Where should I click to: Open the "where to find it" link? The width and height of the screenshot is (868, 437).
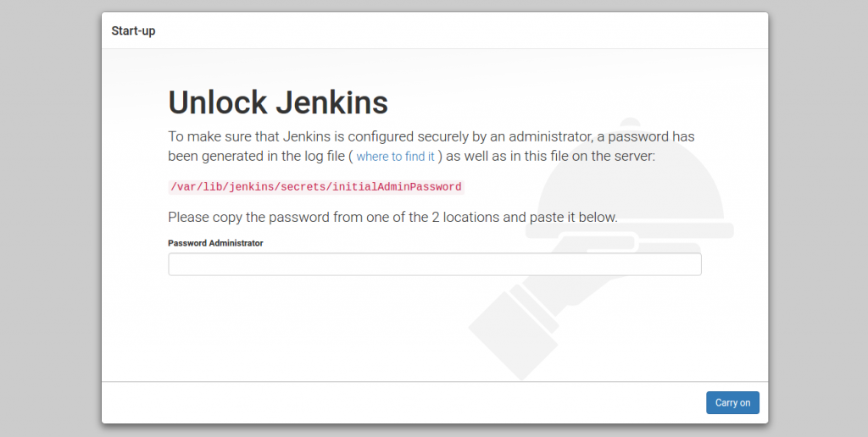tap(395, 157)
